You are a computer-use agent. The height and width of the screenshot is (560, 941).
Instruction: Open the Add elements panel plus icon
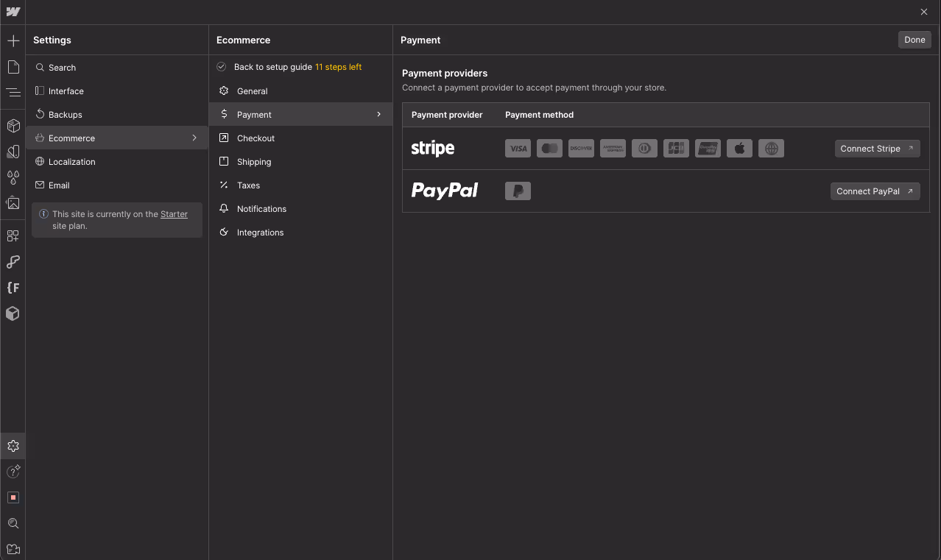[x=13, y=40]
